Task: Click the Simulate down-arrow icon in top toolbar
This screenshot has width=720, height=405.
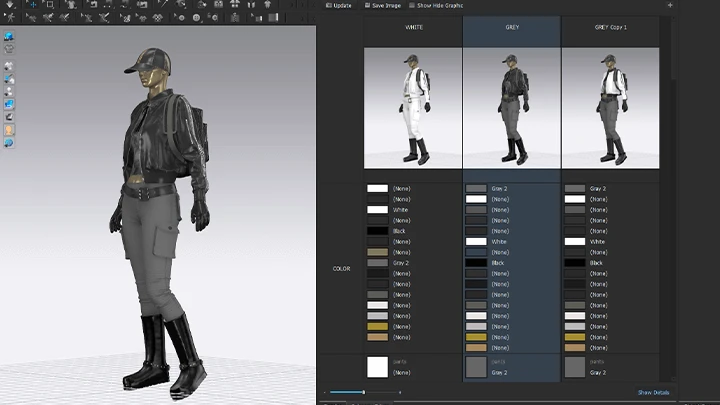Action: pyautogui.click(x=10, y=5)
